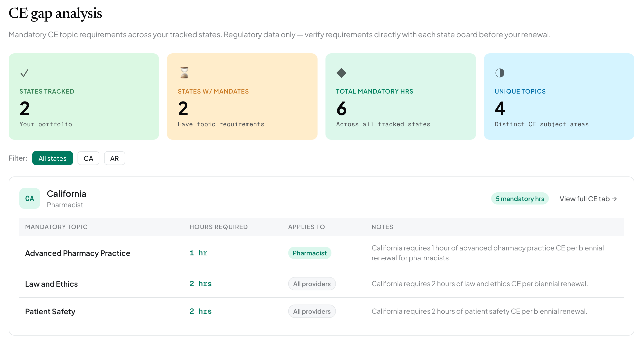Click 2 hrs in Law and Ethics row
644x344 pixels.
tap(201, 283)
